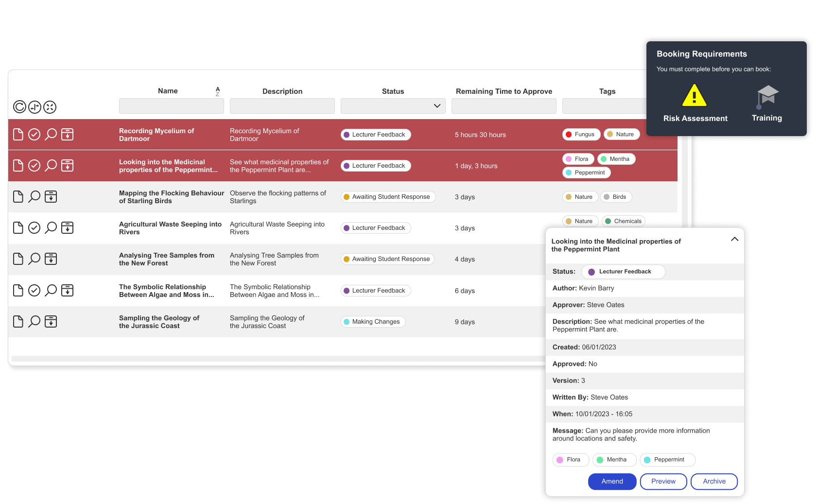
Task: Click the fit column widths icon
Action: pos(35,107)
